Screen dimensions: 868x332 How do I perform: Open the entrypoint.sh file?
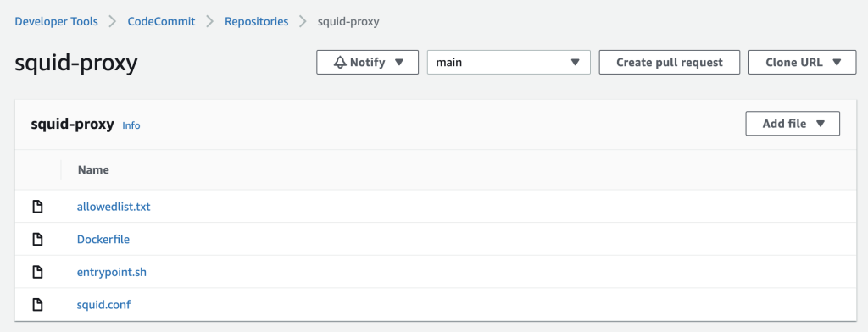tap(111, 272)
